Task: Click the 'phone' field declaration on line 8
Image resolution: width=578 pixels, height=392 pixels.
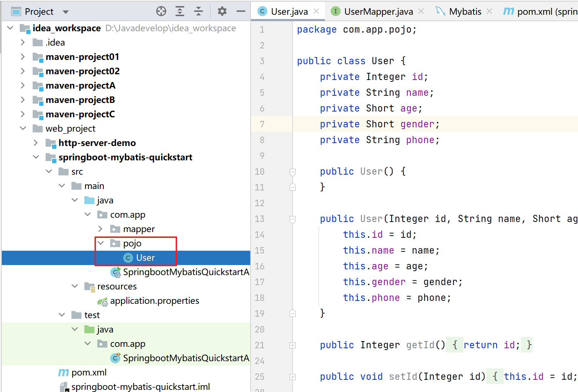Action: [420, 140]
